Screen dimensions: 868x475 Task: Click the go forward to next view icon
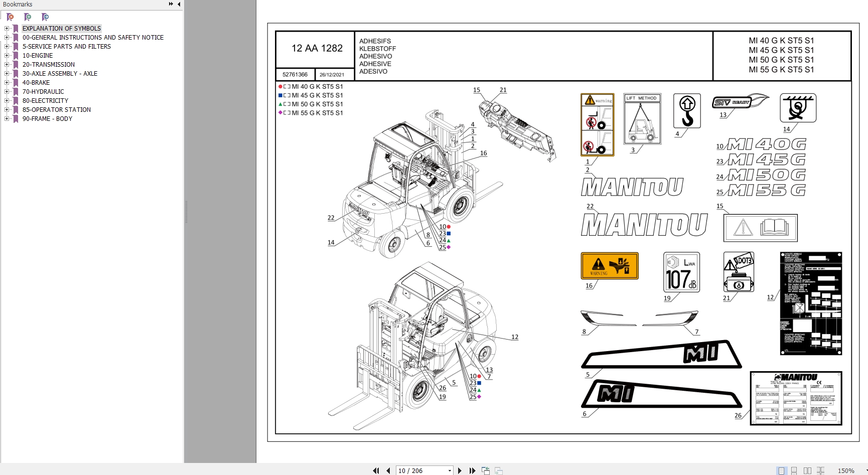tap(499, 470)
